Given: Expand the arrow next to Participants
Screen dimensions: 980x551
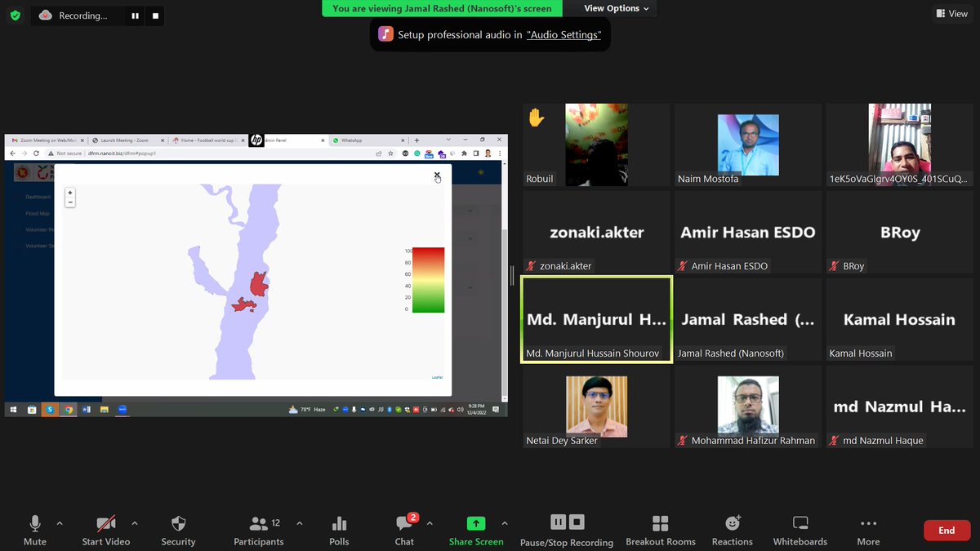Looking at the screenshot, I should (299, 523).
